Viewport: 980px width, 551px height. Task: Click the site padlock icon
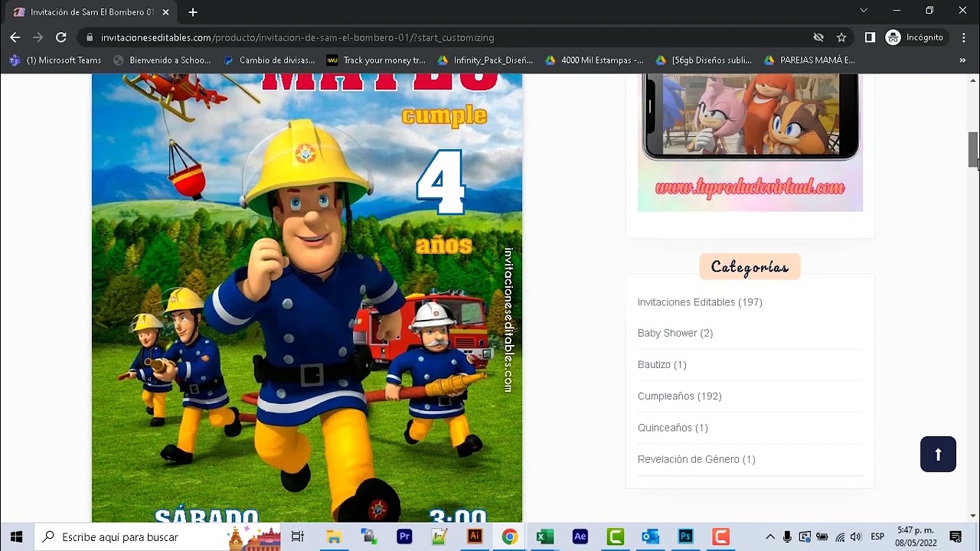[90, 37]
